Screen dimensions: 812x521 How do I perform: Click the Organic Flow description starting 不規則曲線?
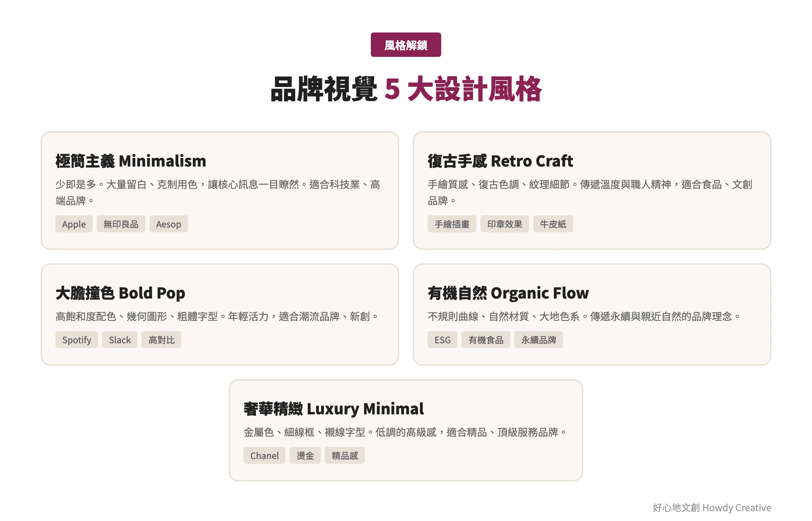click(x=584, y=317)
